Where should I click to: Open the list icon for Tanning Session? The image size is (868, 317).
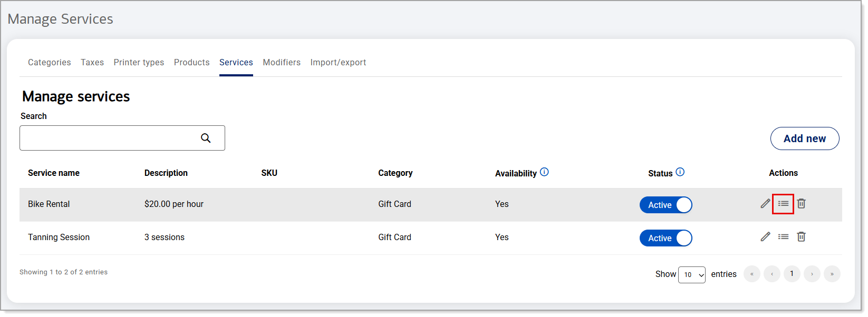(783, 237)
